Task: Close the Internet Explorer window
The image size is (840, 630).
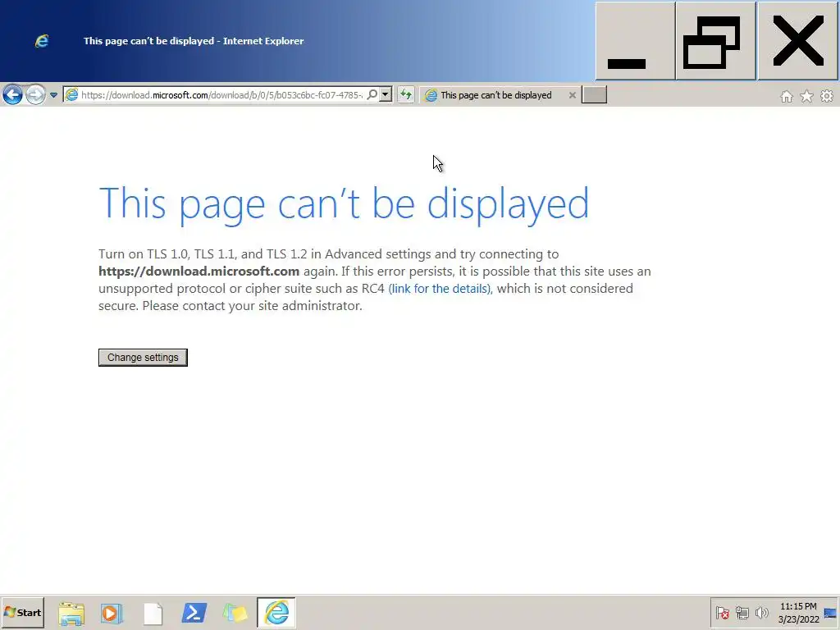Action: click(x=798, y=41)
